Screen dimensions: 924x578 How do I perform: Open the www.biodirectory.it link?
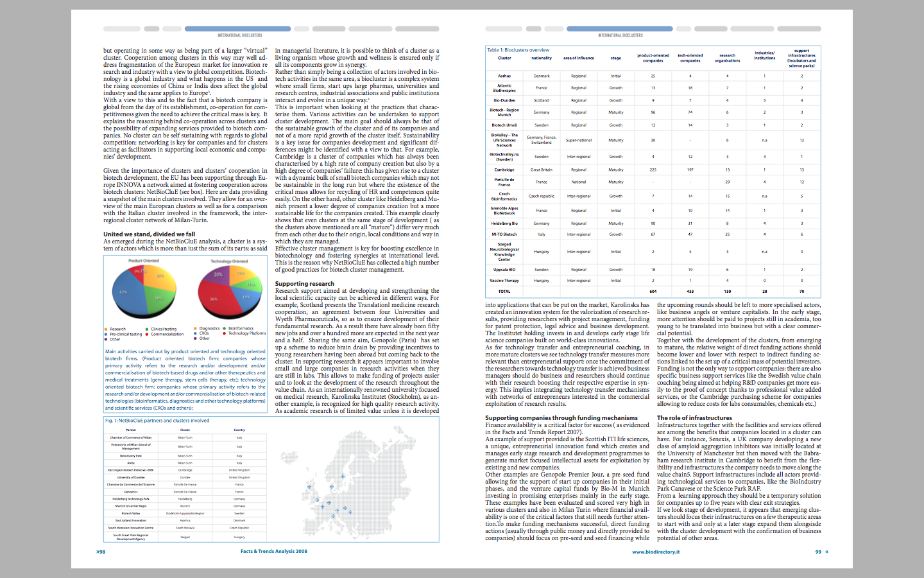655,552
